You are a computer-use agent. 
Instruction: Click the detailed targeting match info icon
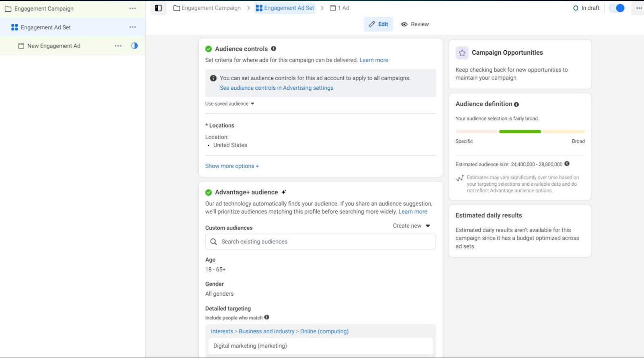[267, 317]
